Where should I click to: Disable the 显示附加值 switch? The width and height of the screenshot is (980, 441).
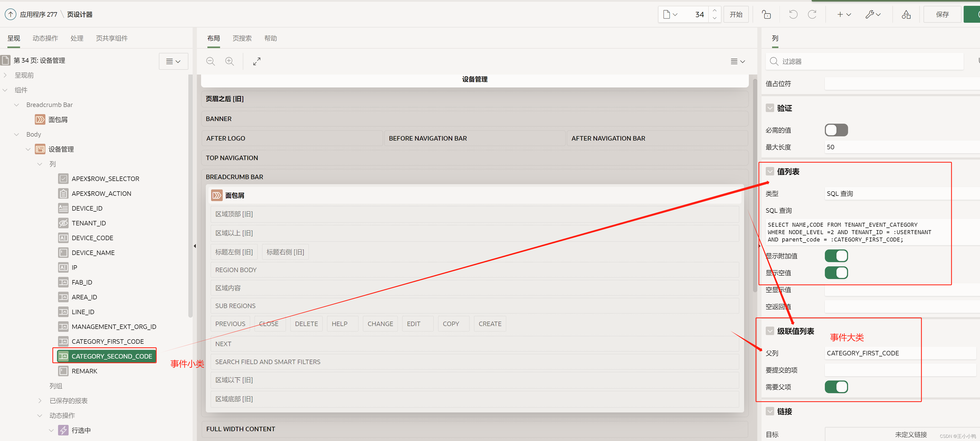coord(836,256)
